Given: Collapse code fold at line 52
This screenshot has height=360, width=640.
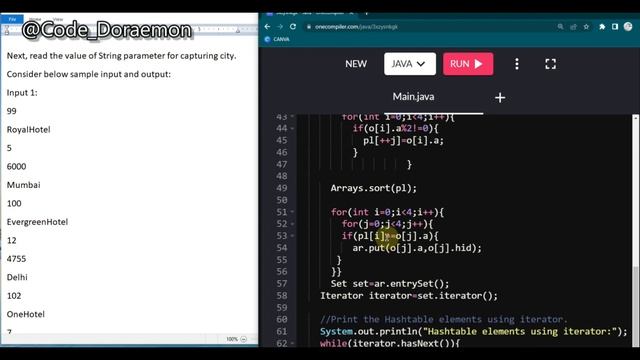Looking at the screenshot, I should click(293, 224).
